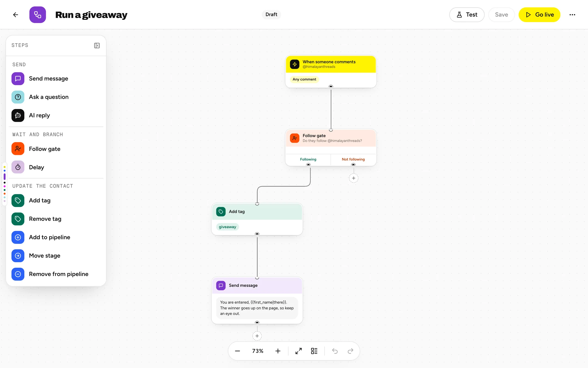The height and width of the screenshot is (368, 588).
Task: Click the Draft status badge
Action: point(271,14)
